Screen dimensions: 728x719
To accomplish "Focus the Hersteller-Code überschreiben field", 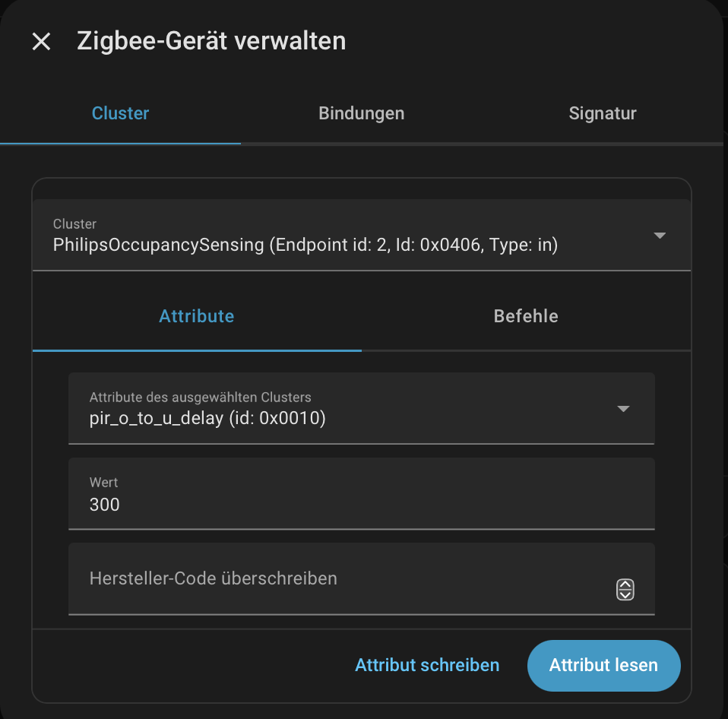I will pyautogui.click(x=334, y=578).
